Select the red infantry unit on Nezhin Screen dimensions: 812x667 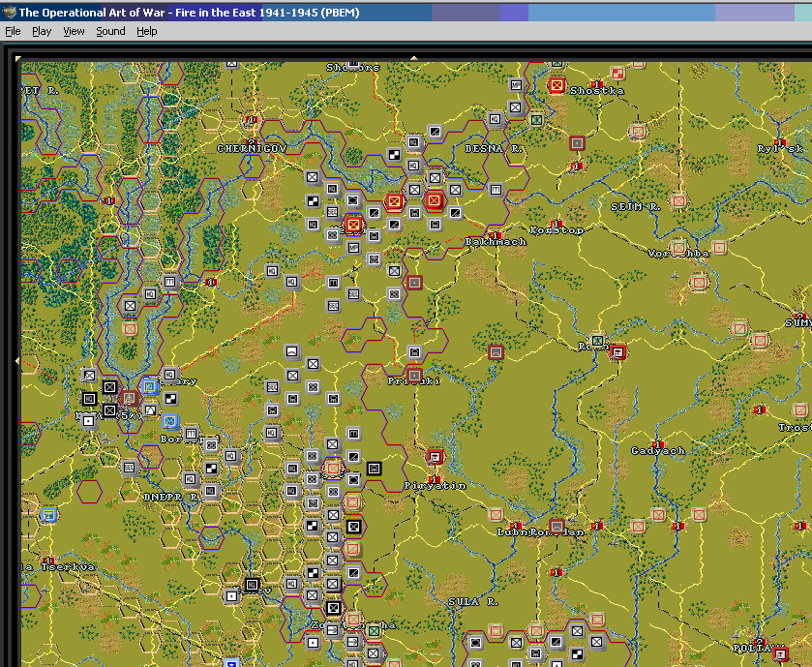click(x=353, y=225)
